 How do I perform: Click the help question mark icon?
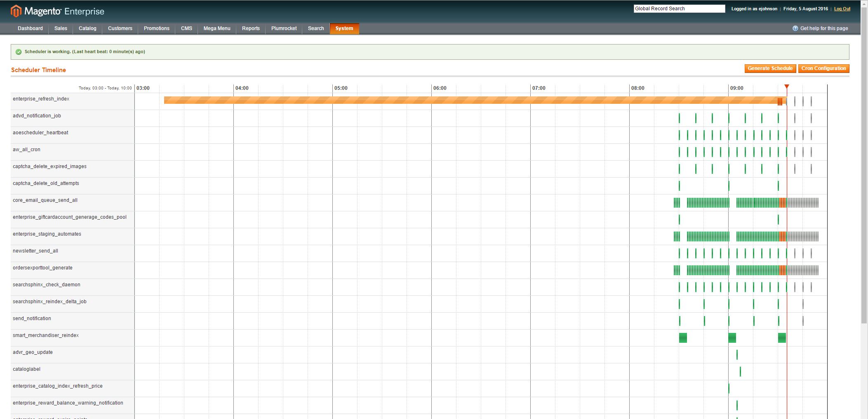(795, 28)
